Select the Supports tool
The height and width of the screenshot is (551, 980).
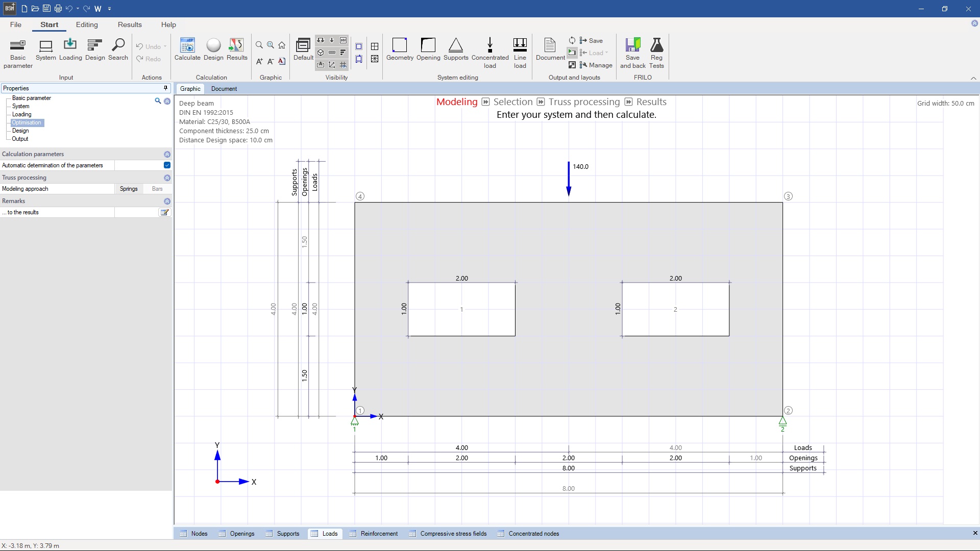click(x=456, y=51)
